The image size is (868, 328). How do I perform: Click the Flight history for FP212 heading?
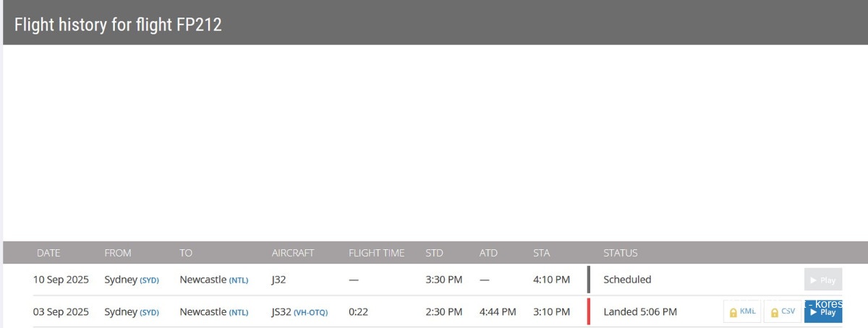pos(118,25)
